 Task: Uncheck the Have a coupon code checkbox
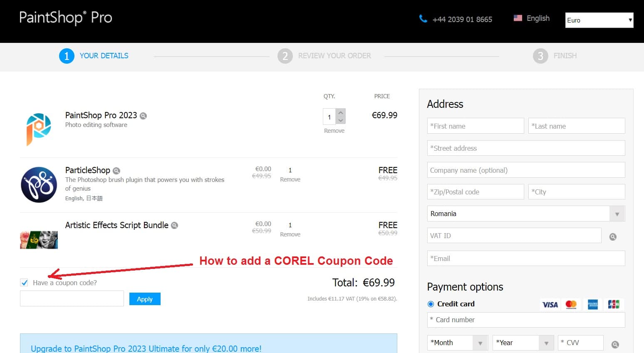point(24,282)
